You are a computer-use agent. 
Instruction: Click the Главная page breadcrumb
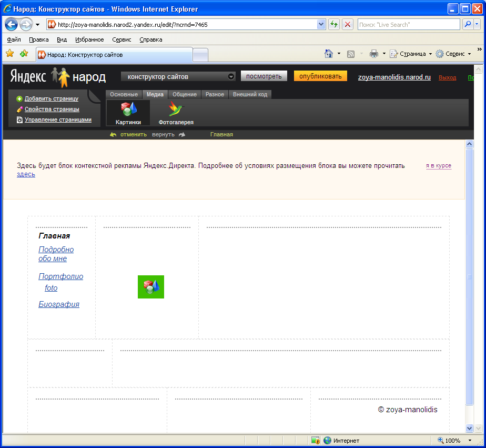click(221, 134)
